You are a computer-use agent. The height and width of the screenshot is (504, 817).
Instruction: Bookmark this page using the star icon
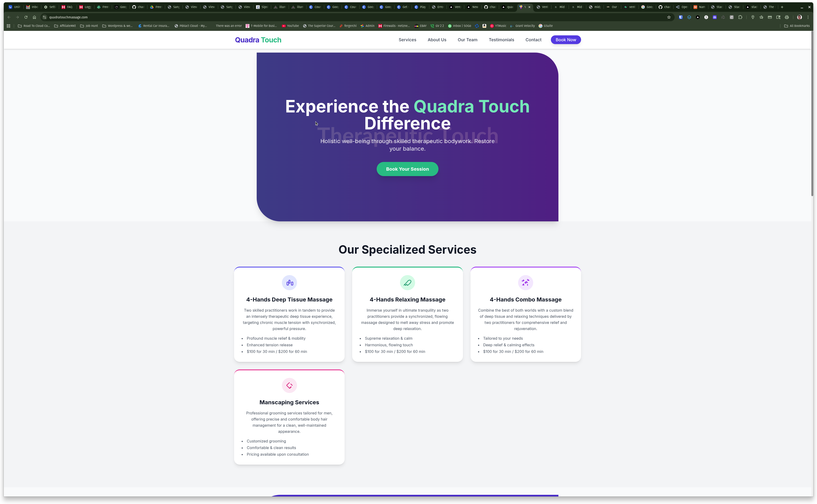coord(669,17)
